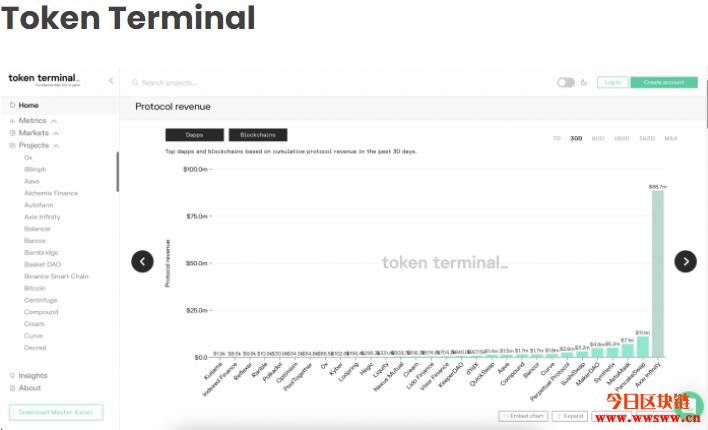Open Axie Infinity in the projects list

point(42,217)
